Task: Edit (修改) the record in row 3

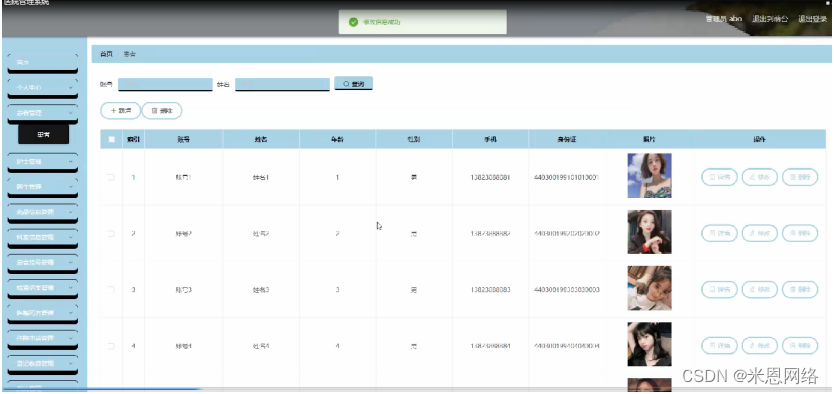Action: coord(760,290)
